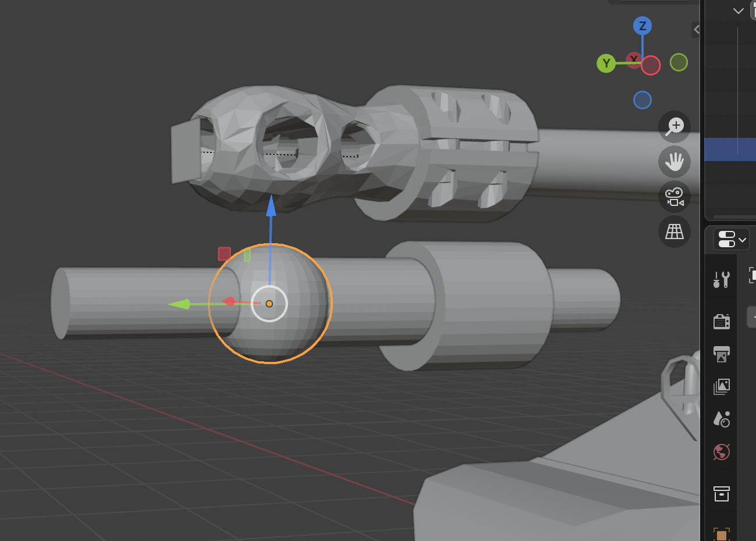Open the chevron dropdown atop the outliner
This screenshot has width=756, height=541.
coord(739,10)
